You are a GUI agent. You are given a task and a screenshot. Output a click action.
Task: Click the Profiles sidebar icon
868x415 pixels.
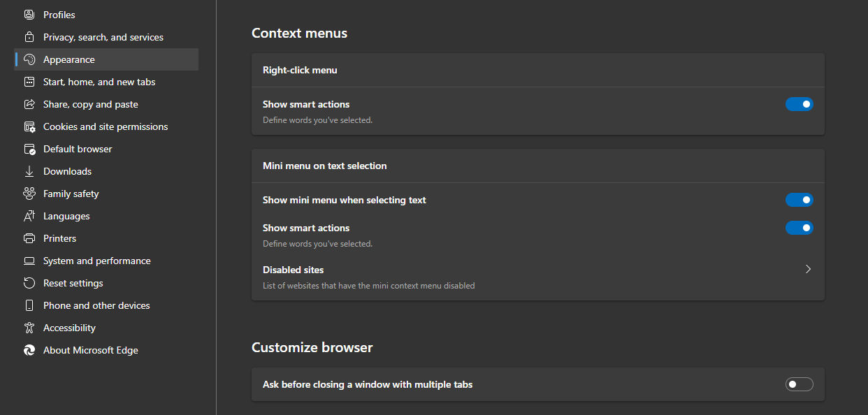click(29, 15)
